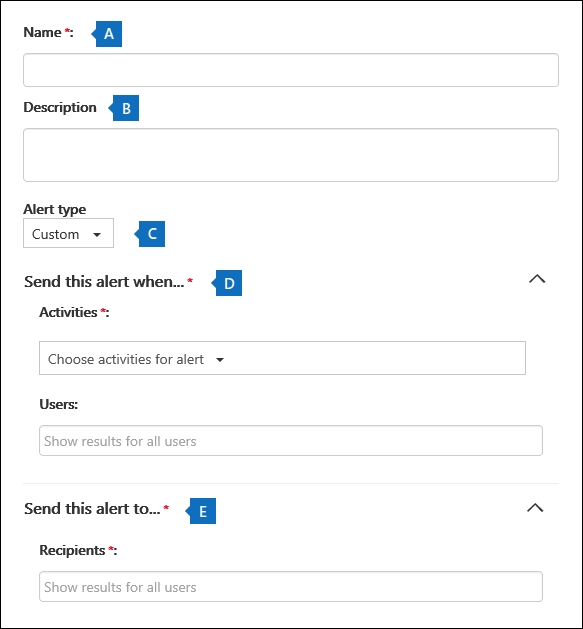Click the Recipients input field

tap(291, 587)
